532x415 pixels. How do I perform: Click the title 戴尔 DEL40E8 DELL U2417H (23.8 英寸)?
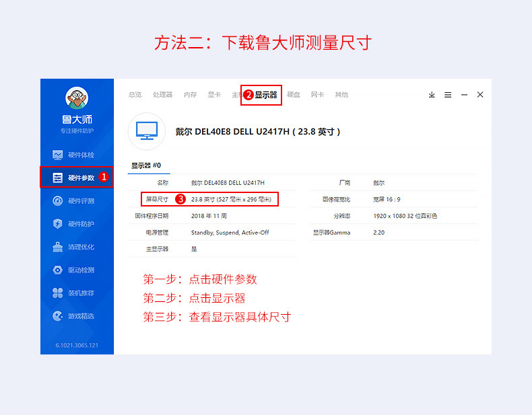click(x=257, y=131)
